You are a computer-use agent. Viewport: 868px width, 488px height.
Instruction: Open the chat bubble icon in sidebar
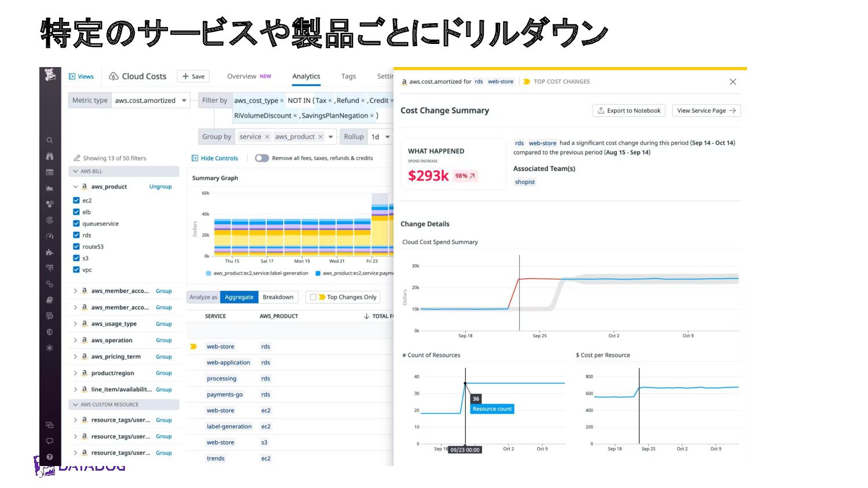click(50, 441)
